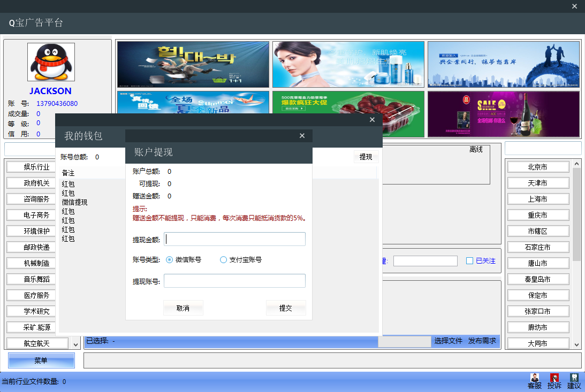Select the 微信账号 radio option
This screenshot has height=392, width=585.
point(170,260)
